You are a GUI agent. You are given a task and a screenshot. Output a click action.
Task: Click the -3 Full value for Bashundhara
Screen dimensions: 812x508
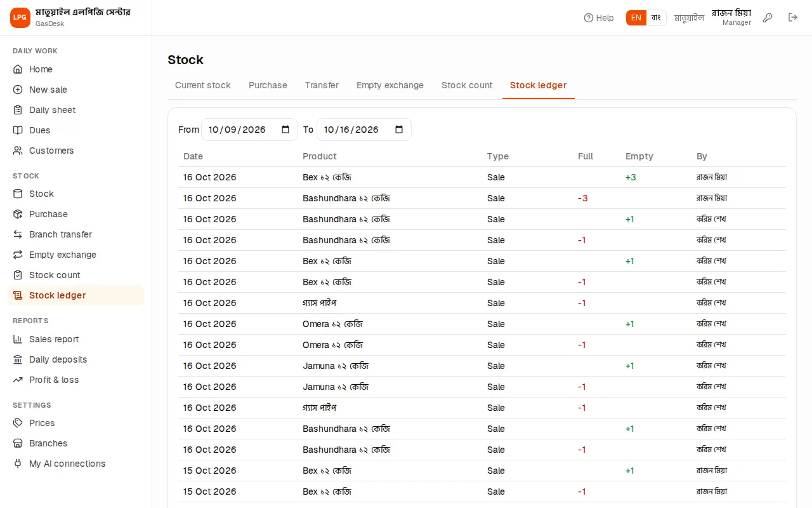click(582, 198)
